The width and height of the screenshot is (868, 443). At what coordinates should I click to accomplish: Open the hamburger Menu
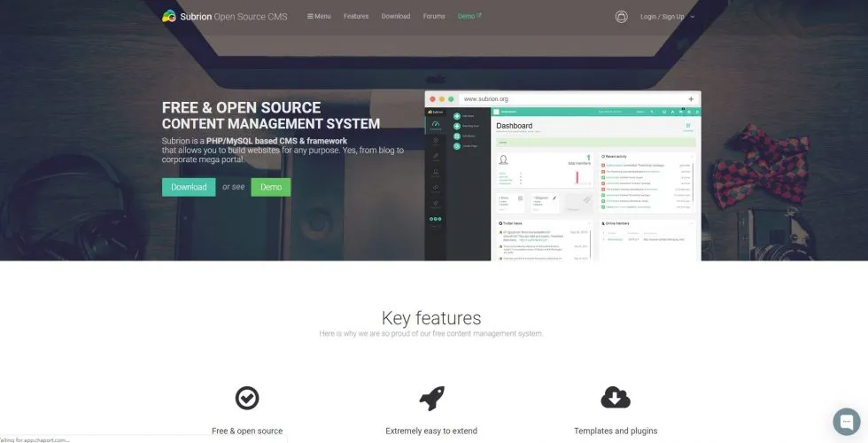point(319,16)
